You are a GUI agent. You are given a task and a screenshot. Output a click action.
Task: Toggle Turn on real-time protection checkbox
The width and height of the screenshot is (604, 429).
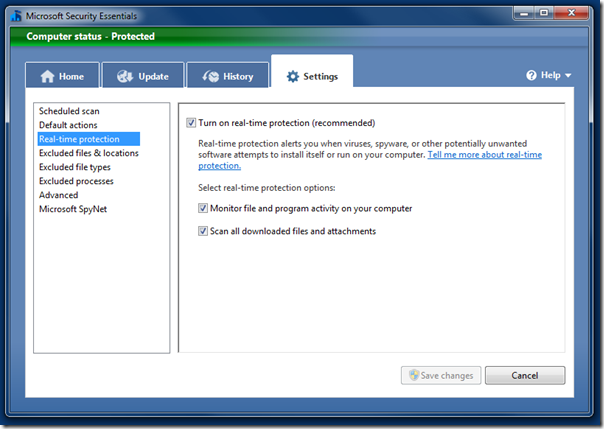click(191, 123)
